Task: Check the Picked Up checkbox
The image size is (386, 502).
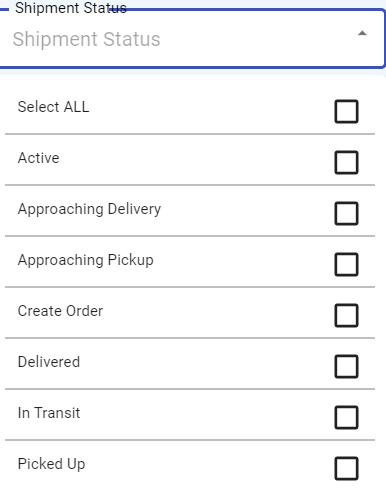Action: (x=346, y=468)
